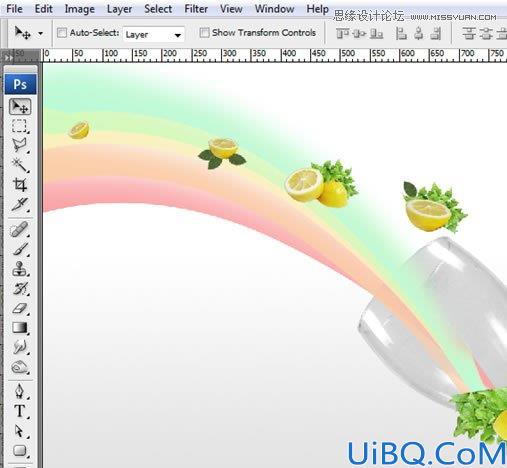
Task: Open the Select menu
Action: click(158, 9)
